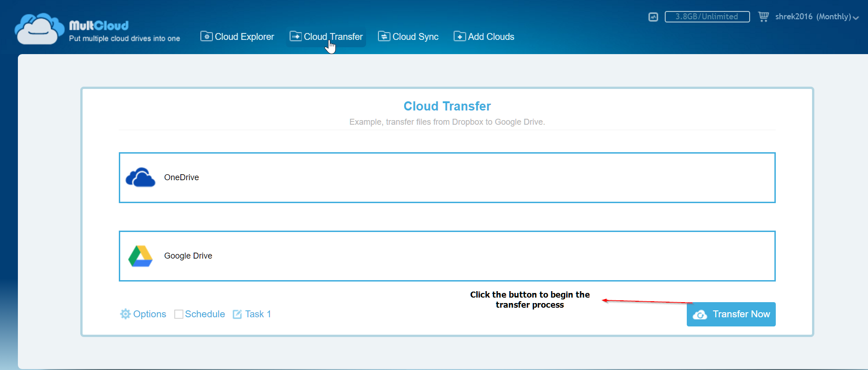Open the Cloud Explorer tab
This screenshot has height=370, width=868.
237,37
